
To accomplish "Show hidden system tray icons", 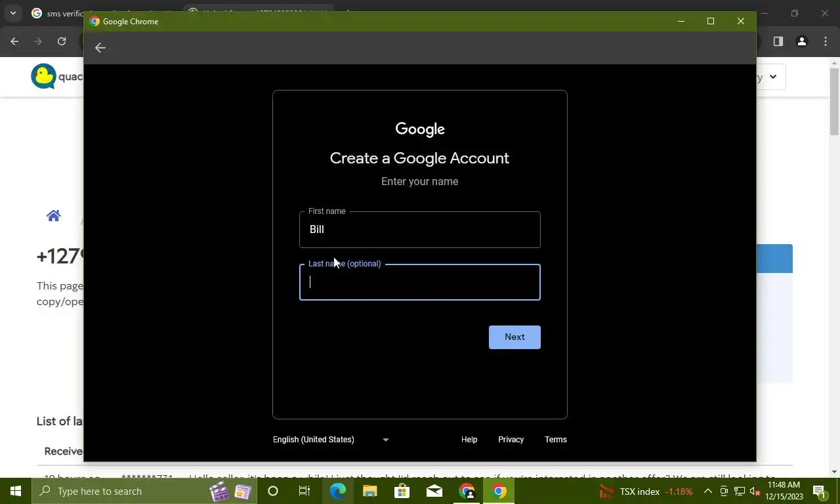I will [x=708, y=492].
